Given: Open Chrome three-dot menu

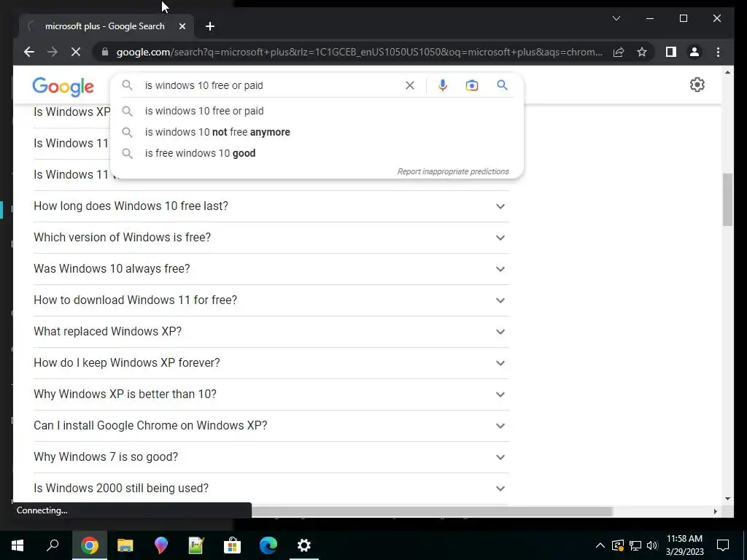Looking at the screenshot, I should (718, 52).
